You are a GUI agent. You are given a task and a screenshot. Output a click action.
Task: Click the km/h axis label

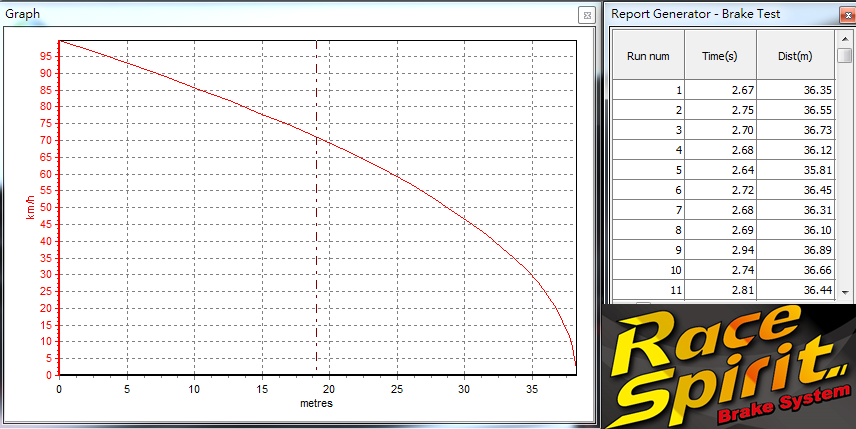click(31, 208)
